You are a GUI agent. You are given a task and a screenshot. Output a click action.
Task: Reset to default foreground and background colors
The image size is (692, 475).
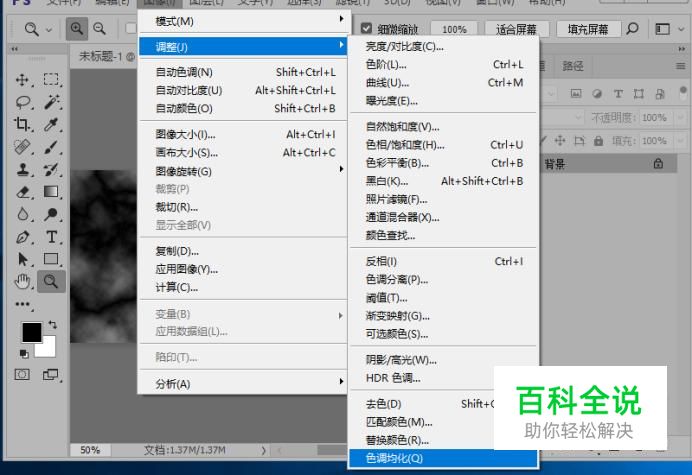tap(24, 354)
